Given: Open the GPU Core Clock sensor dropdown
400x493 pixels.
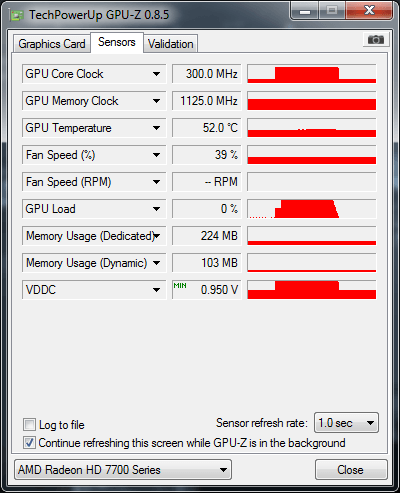Looking at the screenshot, I should 156,74.
